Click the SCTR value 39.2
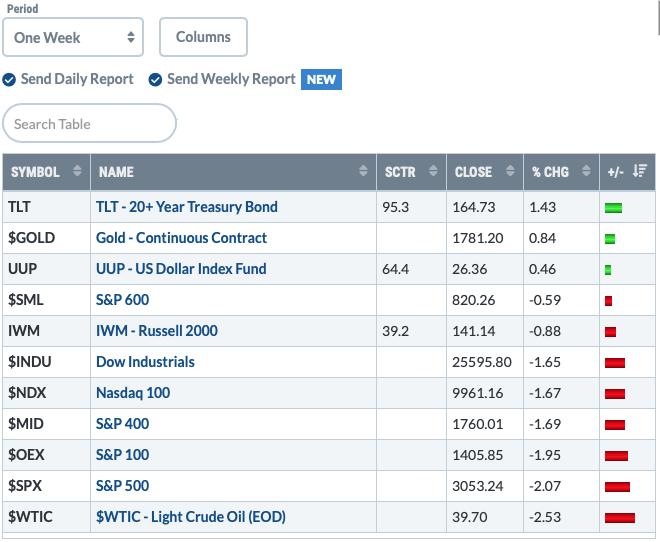This screenshot has height=542, width=660. (395, 331)
